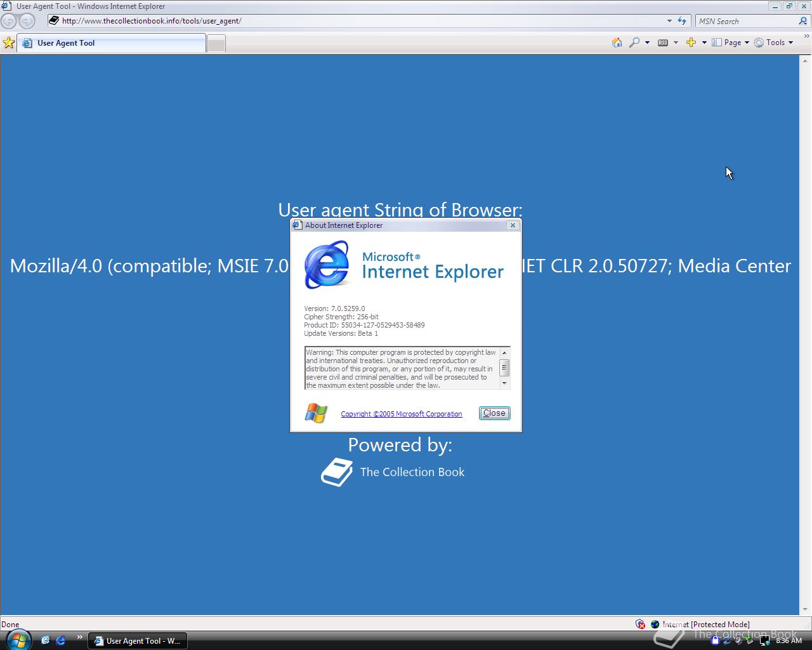Click the yellow plus Add icon
This screenshot has height=650, width=812.
click(691, 43)
